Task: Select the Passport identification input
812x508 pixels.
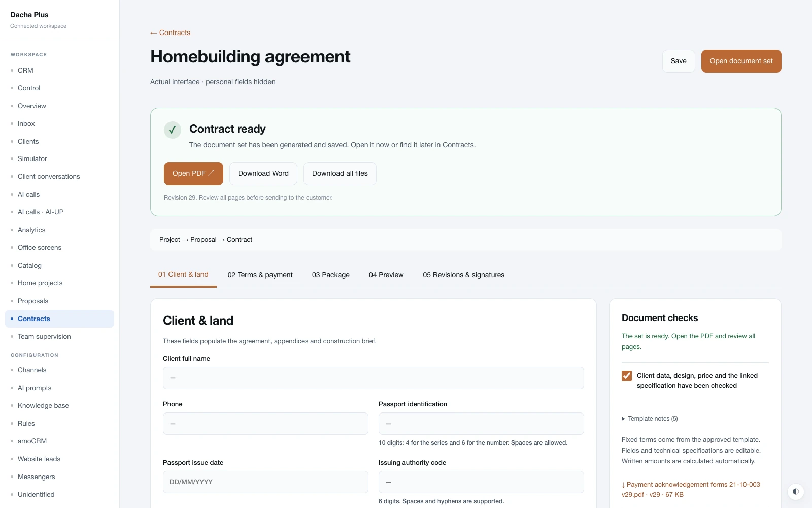Action: click(x=481, y=424)
